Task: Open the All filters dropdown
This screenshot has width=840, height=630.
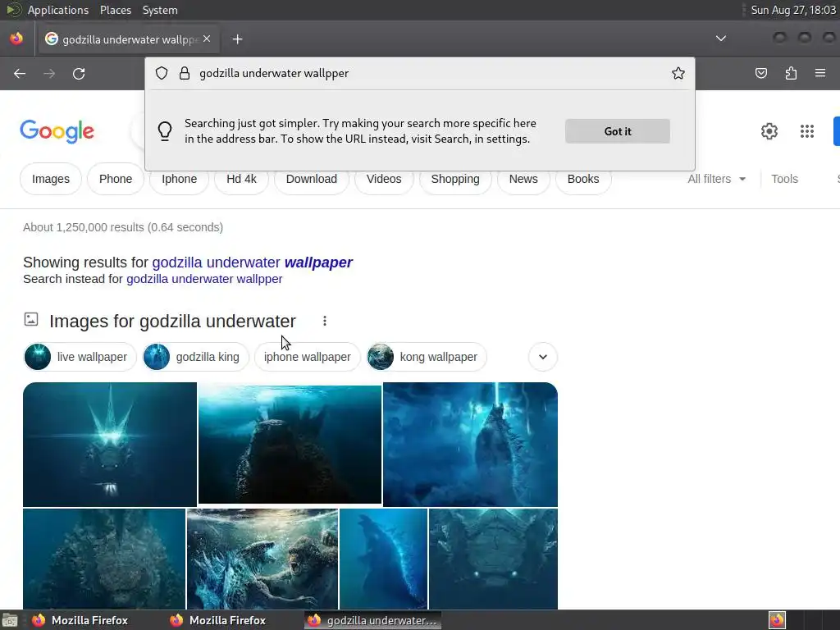Action: (716, 179)
